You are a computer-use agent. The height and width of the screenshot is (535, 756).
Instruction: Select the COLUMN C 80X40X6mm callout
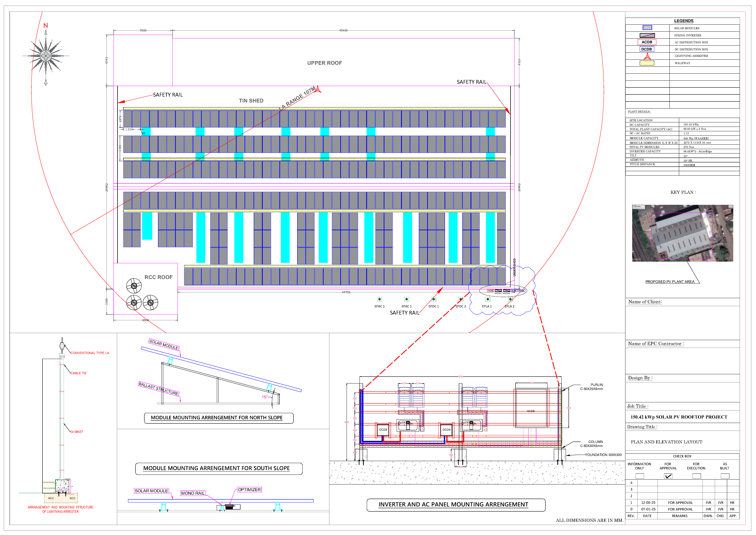(x=592, y=444)
